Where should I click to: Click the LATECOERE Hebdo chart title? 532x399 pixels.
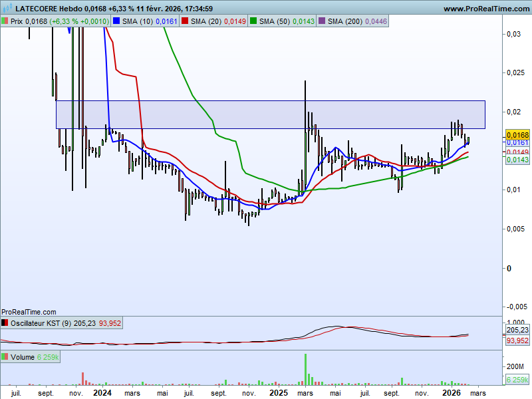click(49, 9)
